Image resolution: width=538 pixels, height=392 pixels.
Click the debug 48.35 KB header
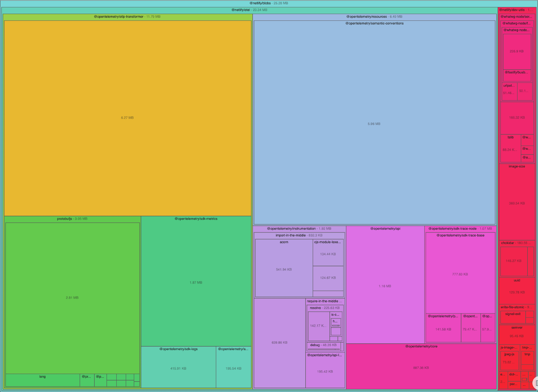[x=323, y=345]
